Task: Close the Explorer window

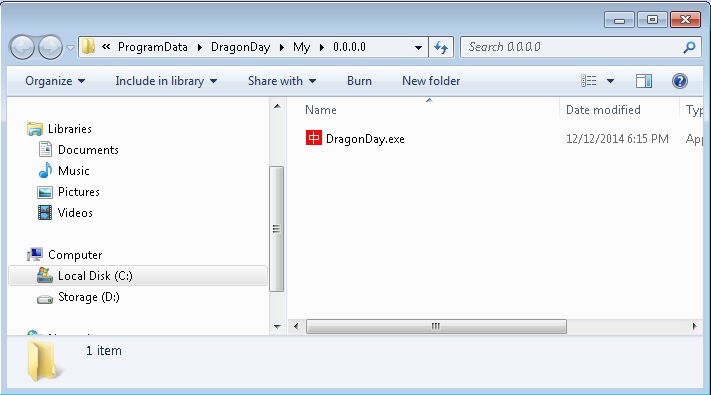Action: click(686, 20)
